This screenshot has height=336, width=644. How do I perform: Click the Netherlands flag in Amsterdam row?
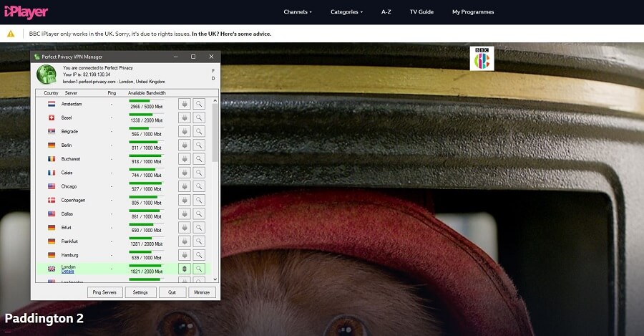[52, 104]
